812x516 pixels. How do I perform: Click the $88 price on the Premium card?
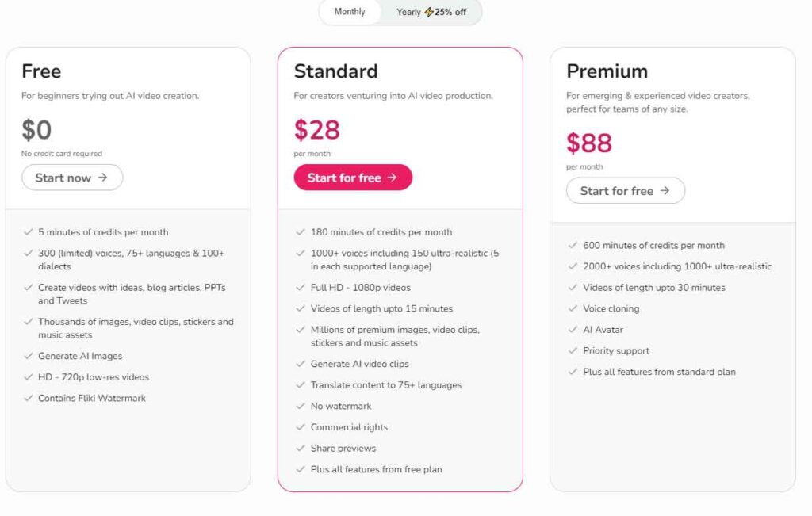(x=587, y=143)
